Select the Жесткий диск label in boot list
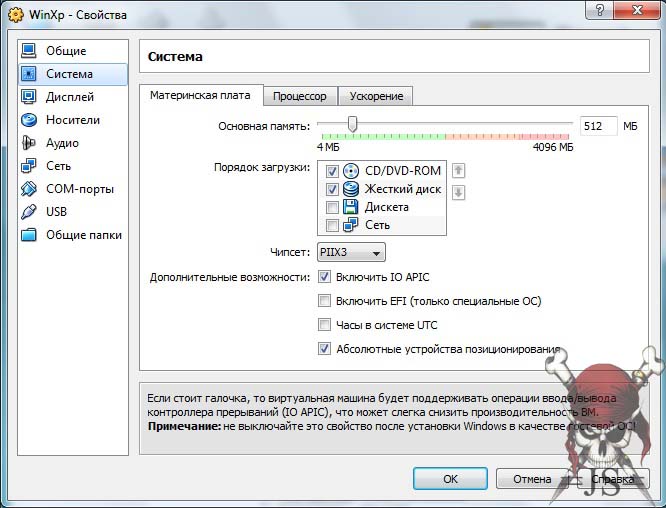666x508 pixels. click(x=403, y=189)
